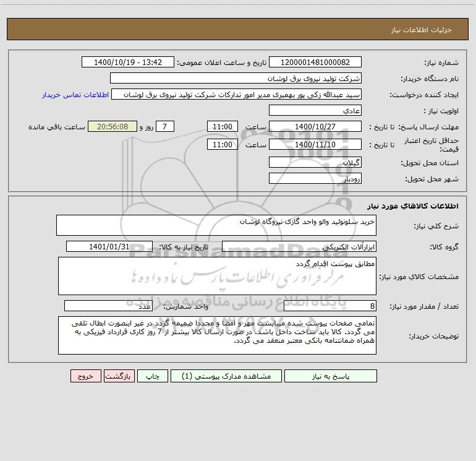The width and height of the screenshot is (476, 461).
Task: Click the خروج exit button
Action: 85,376
